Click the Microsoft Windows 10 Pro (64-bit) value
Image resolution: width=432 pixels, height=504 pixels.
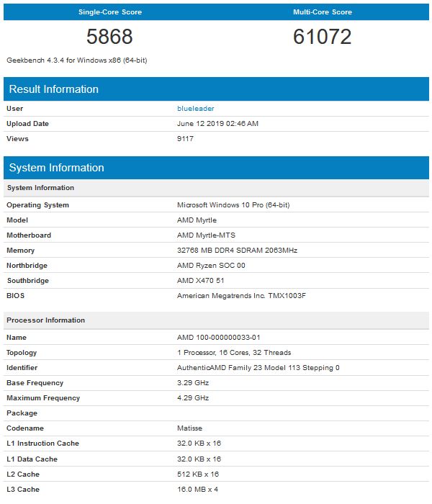coord(233,205)
